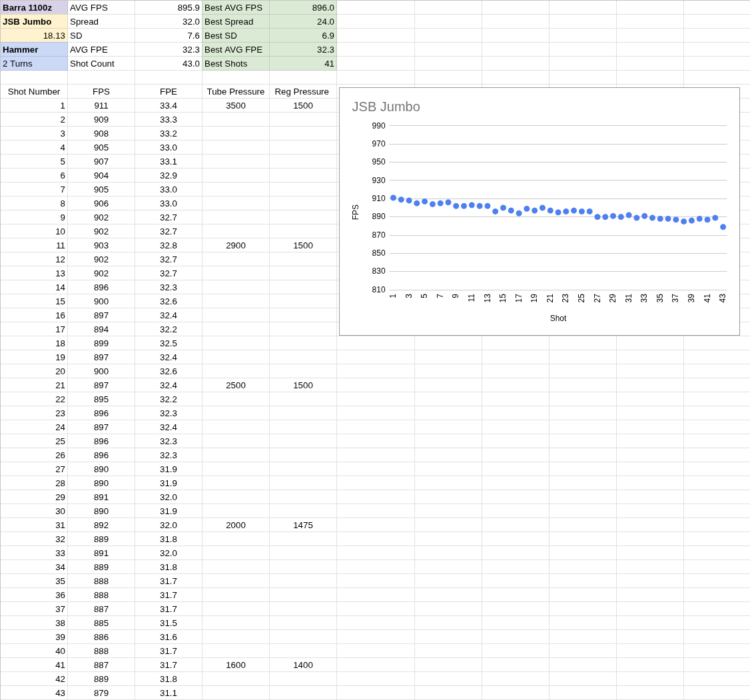The height and width of the screenshot is (700, 750).
Task: Click the chart's 'Shot' horizontal axis title
Action: coord(558,318)
